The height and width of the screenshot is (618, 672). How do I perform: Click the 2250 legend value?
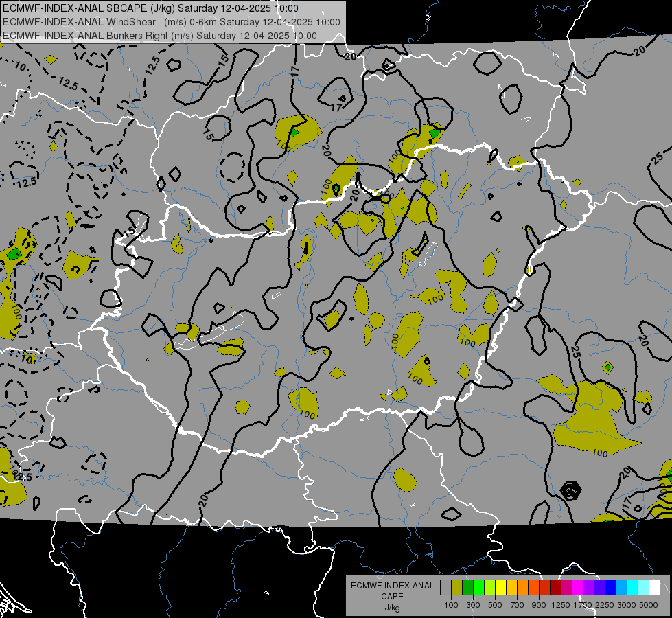[604, 605]
